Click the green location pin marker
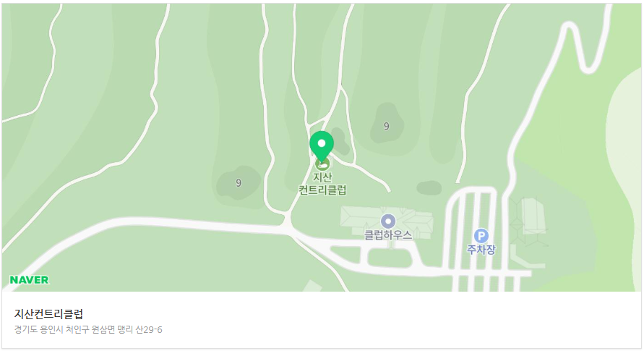The image size is (644, 351). point(322,145)
